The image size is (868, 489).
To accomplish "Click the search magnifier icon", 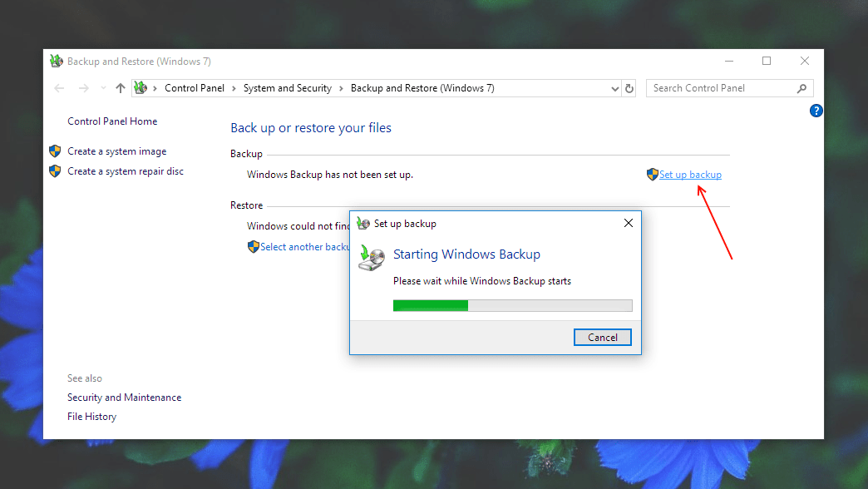I will tap(801, 87).
